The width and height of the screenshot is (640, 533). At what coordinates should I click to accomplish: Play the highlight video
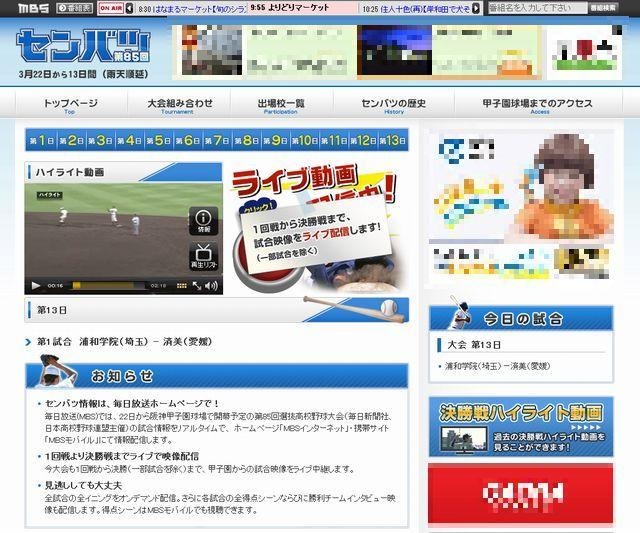[x=37, y=286]
